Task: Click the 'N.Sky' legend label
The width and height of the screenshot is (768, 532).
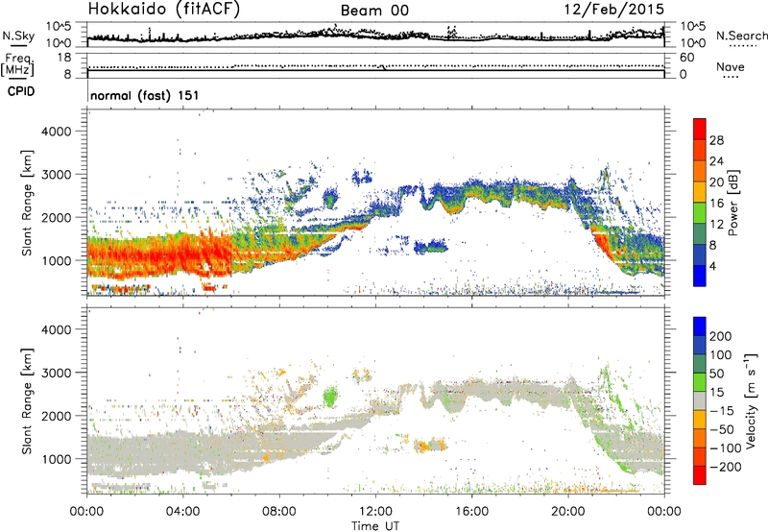Action: 18,36
